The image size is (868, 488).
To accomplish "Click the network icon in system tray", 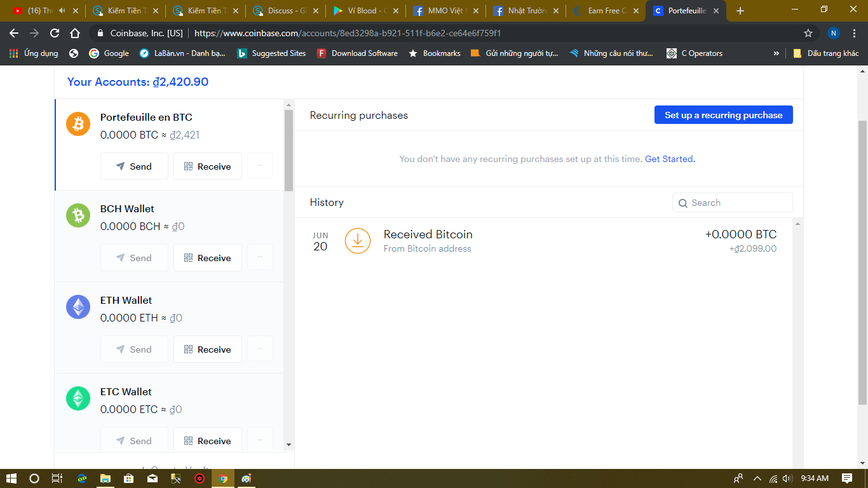I will coord(773,478).
